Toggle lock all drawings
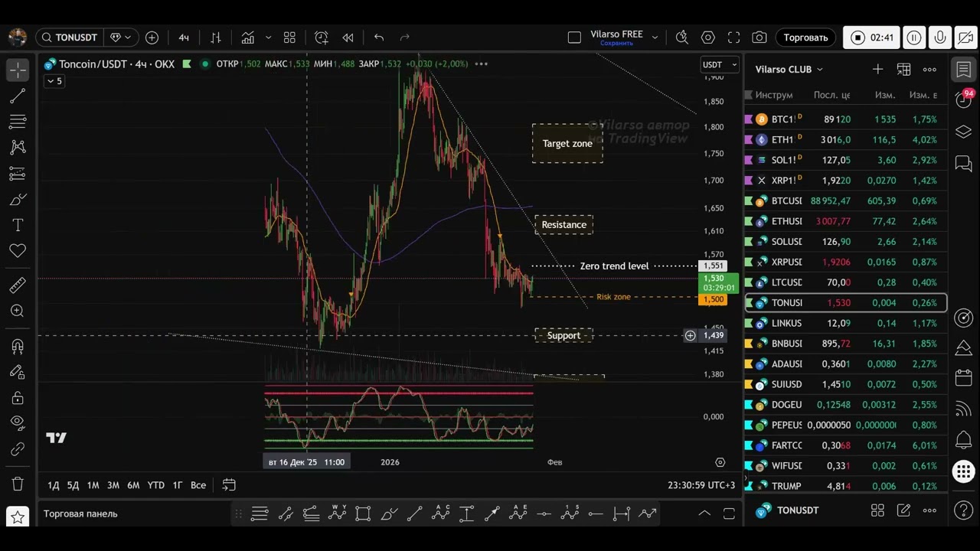The height and width of the screenshot is (551, 980). tap(18, 398)
